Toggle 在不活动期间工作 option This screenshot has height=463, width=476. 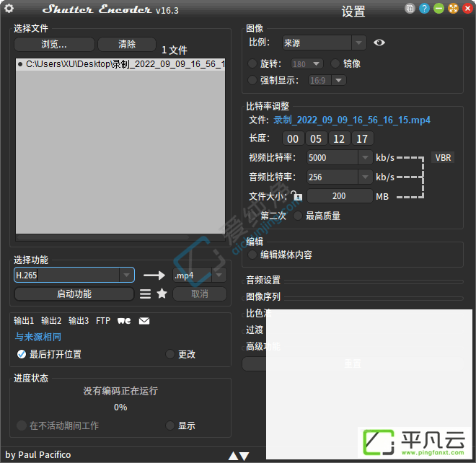22,425
